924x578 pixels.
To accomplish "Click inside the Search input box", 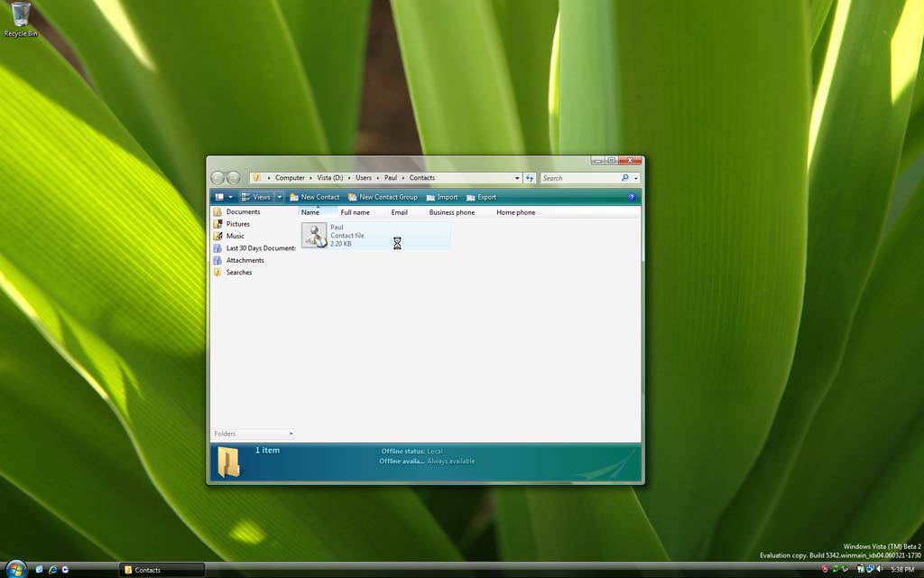I will 577,178.
